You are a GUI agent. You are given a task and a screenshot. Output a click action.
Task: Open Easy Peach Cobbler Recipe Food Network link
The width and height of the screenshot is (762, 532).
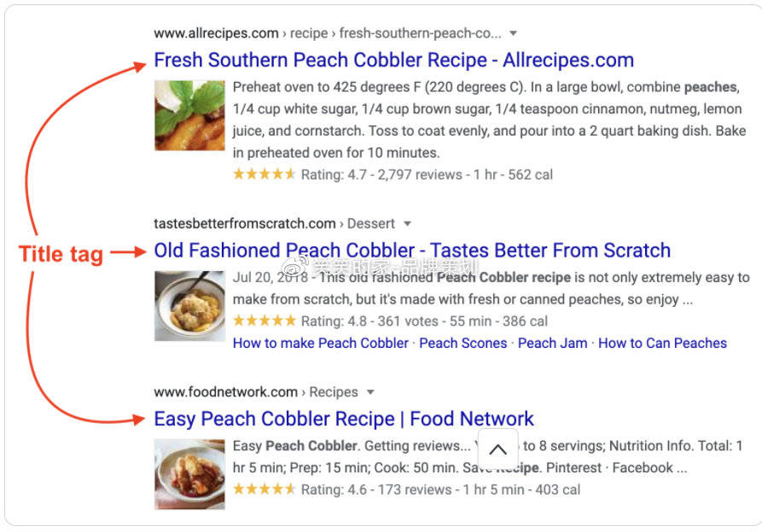(344, 419)
